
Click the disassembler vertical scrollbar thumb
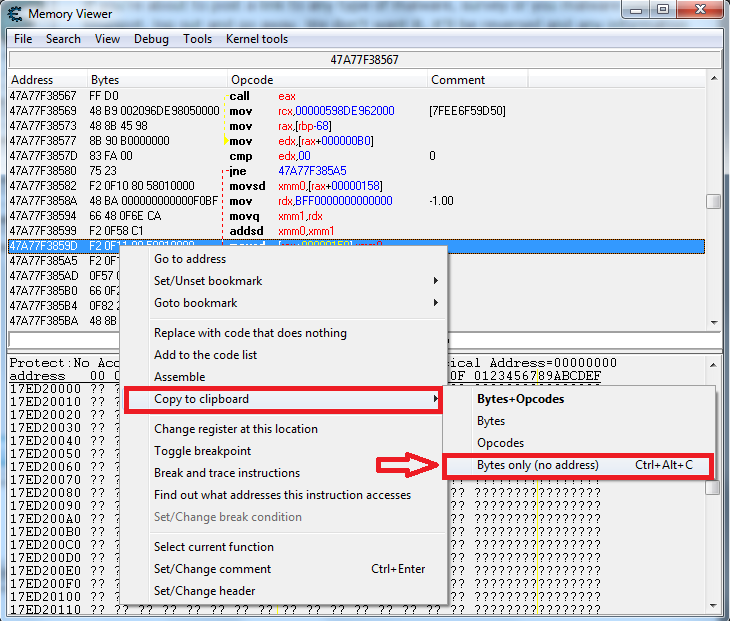pyautogui.click(x=712, y=201)
